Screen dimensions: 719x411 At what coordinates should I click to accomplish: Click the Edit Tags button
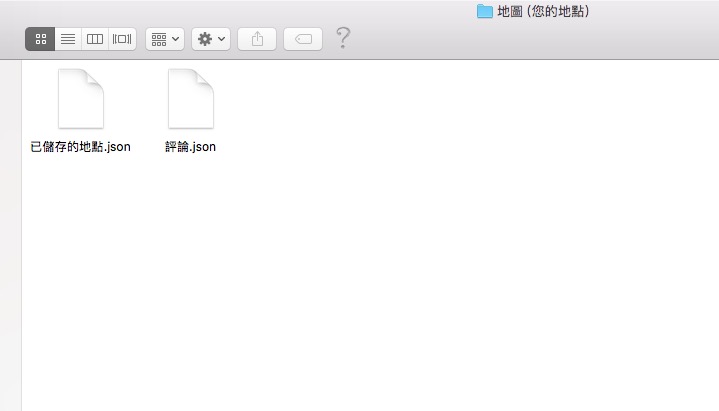tap(303, 39)
